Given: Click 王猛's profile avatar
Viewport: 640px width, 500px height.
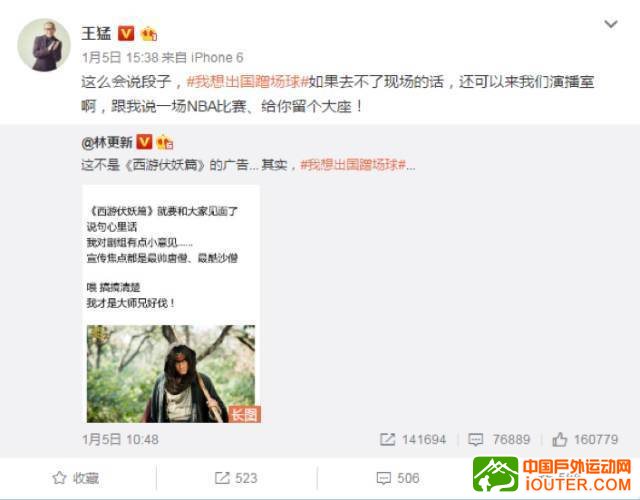Looking at the screenshot, I should [44, 45].
